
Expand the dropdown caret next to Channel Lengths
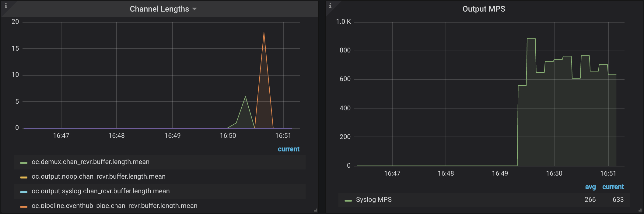click(x=194, y=9)
